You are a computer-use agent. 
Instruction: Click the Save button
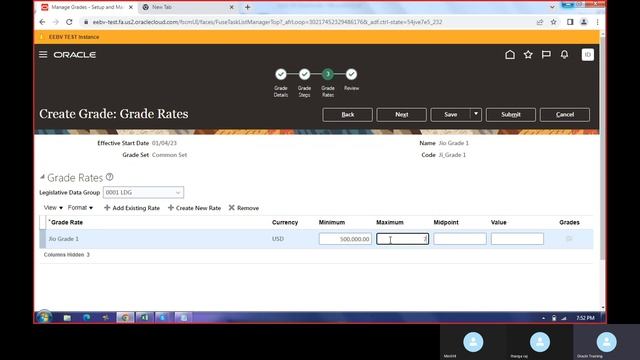[x=451, y=115]
